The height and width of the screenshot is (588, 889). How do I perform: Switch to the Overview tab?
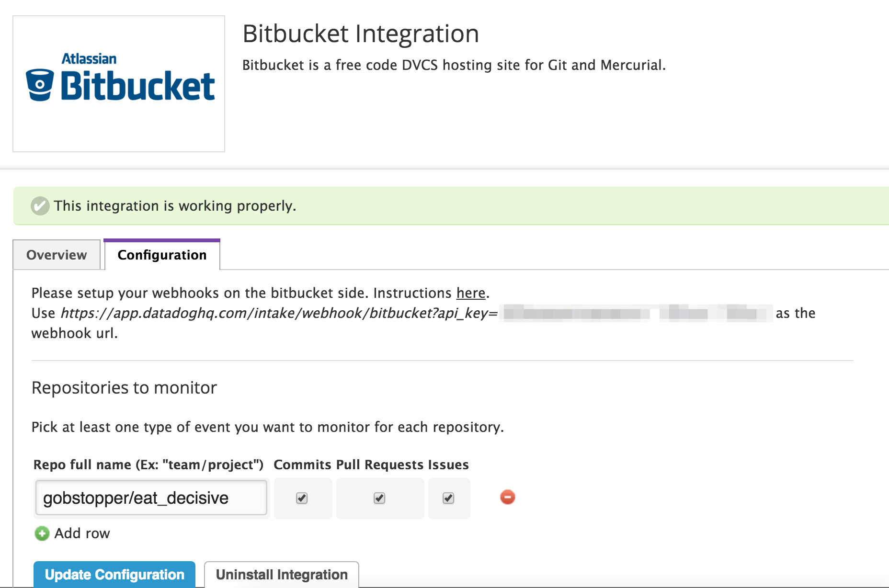coord(56,255)
